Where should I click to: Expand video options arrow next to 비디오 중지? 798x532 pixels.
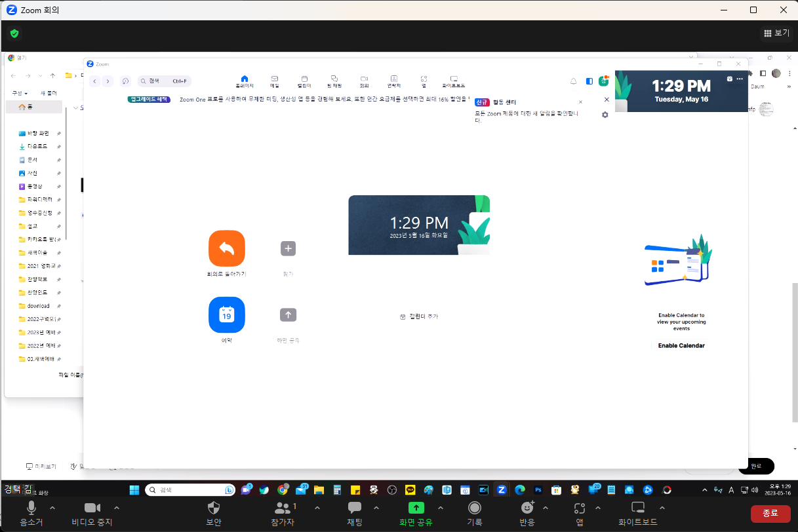pos(117,508)
